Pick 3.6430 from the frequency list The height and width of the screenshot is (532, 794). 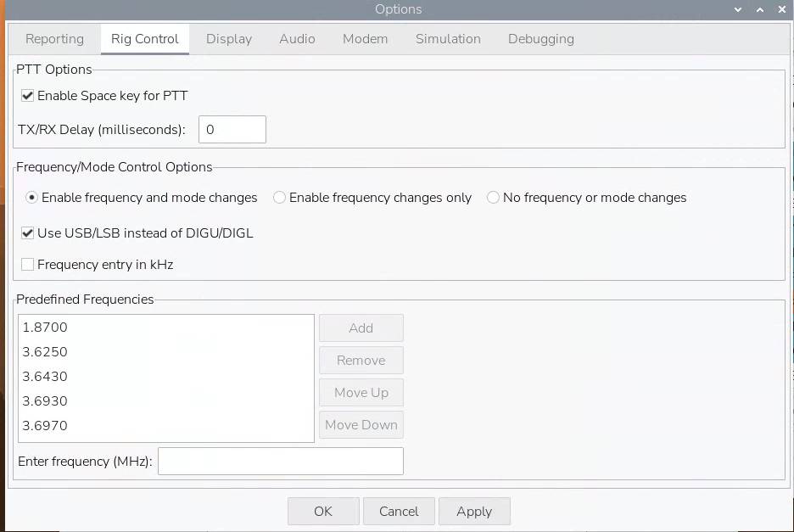(46, 377)
